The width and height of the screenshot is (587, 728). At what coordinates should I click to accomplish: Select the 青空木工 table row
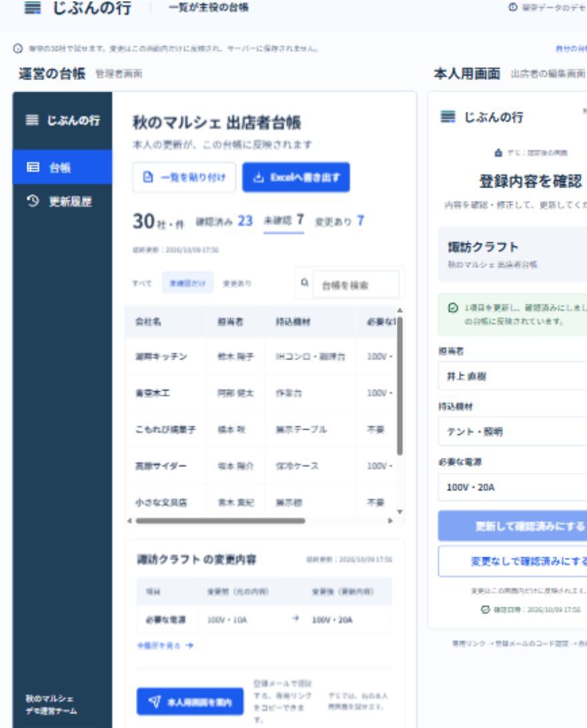click(x=261, y=393)
